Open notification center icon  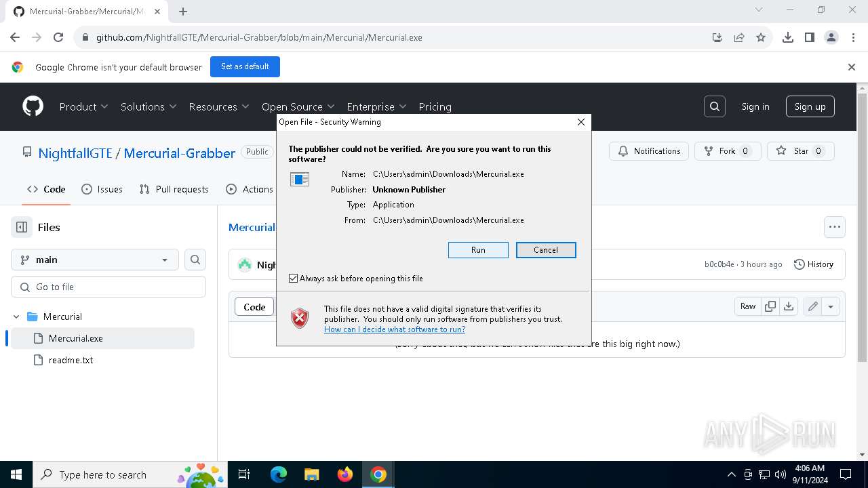pos(846,474)
